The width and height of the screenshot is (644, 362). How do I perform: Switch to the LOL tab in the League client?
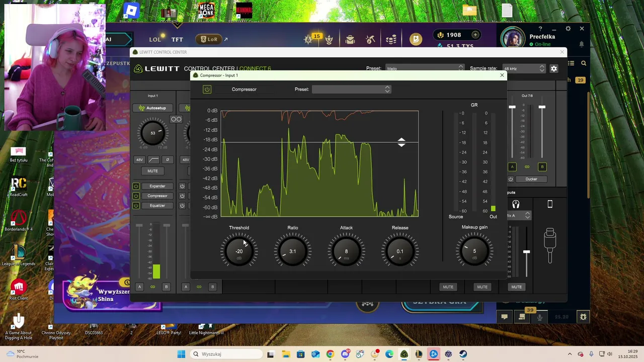[x=155, y=39]
